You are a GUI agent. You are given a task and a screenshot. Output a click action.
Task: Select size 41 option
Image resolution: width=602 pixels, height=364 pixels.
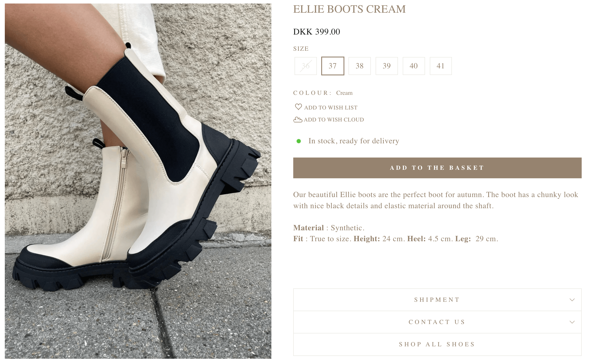tap(441, 66)
